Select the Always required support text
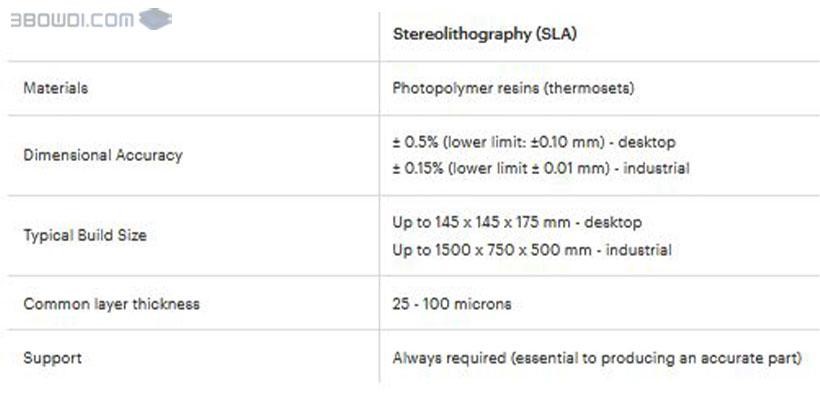Viewport: 820px width, 400px height. click(596, 357)
